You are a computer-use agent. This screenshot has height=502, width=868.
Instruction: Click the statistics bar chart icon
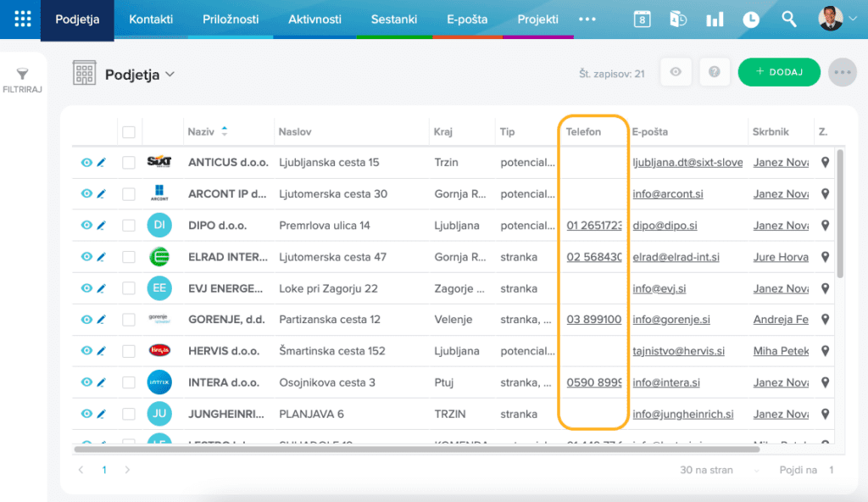click(715, 20)
